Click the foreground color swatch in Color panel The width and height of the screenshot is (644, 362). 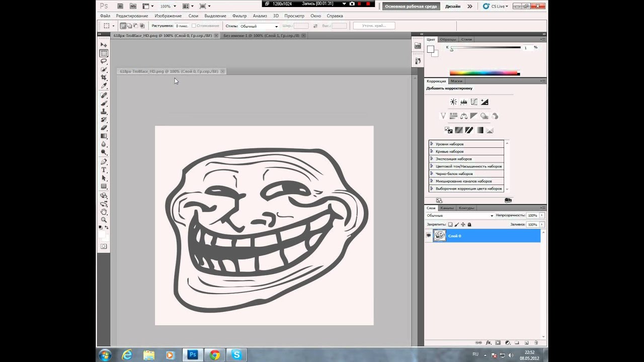click(430, 49)
